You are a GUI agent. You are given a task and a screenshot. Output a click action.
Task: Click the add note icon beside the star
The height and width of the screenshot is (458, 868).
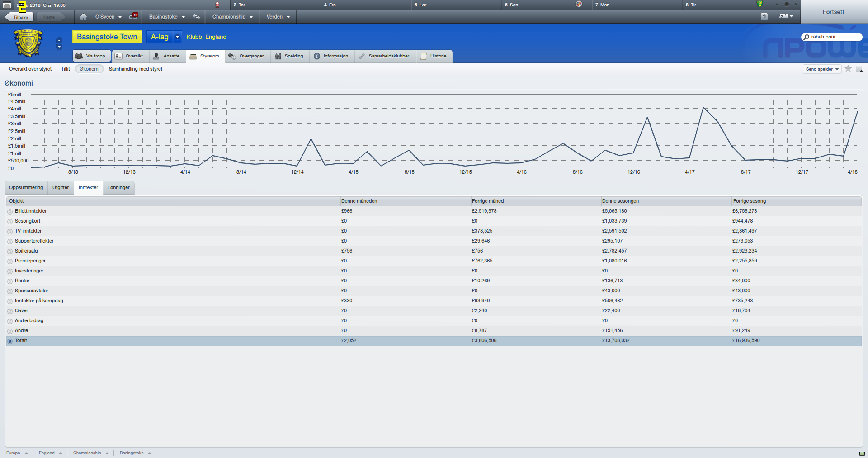pos(859,69)
